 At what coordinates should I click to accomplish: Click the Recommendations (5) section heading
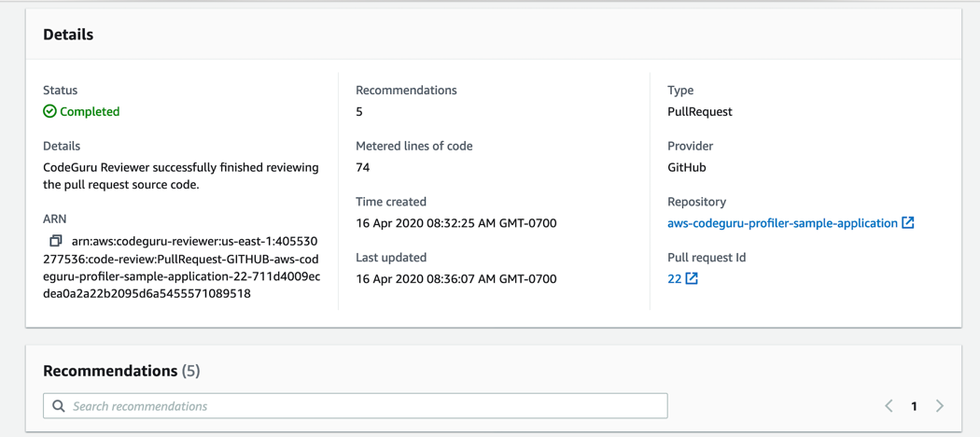[x=121, y=371]
